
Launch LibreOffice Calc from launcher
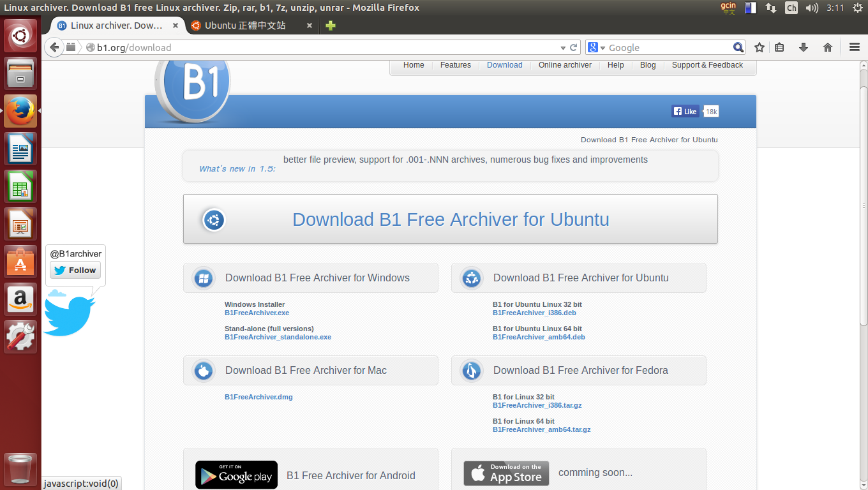(21, 186)
